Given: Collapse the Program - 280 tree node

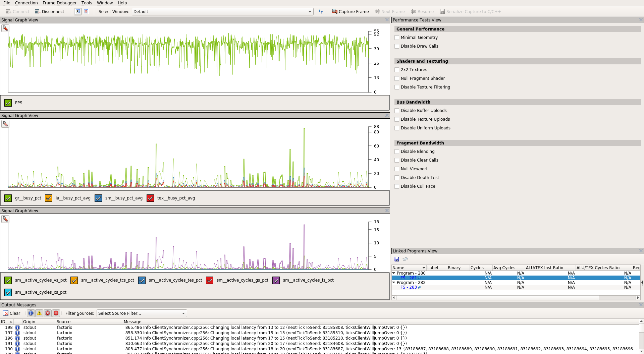Looking at the screenshot, I should (394, 273).
